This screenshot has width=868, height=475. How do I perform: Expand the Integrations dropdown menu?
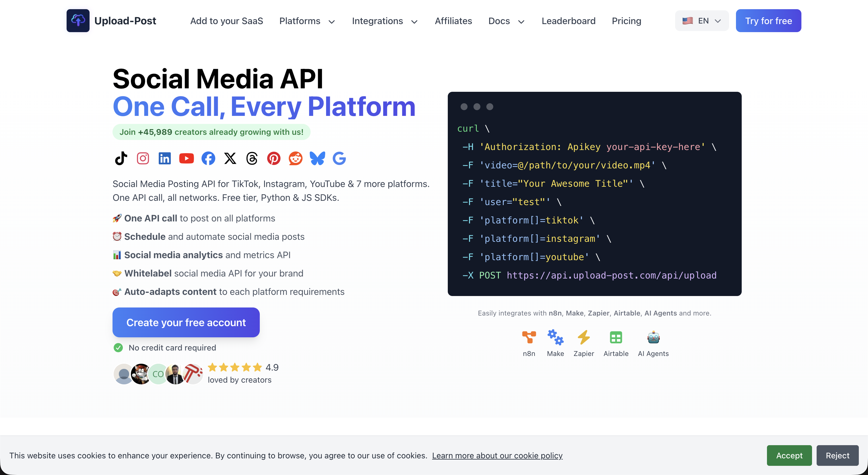tap(384, 21)
